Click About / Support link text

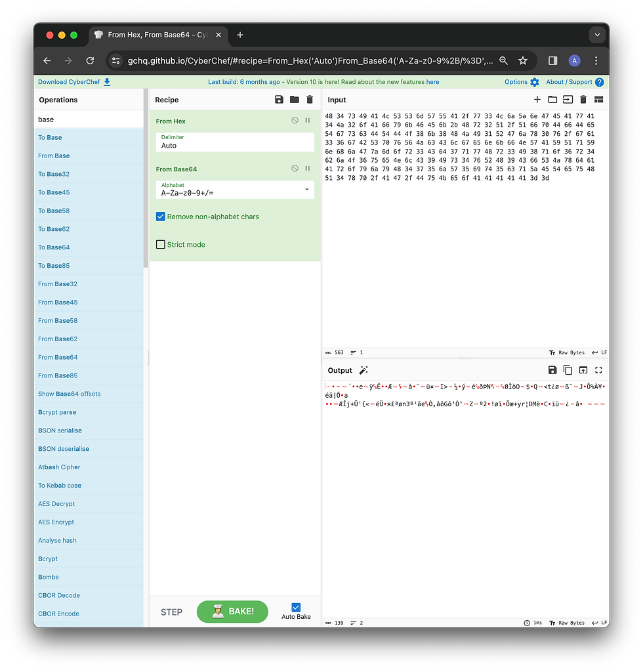click(x=569, y=82)
